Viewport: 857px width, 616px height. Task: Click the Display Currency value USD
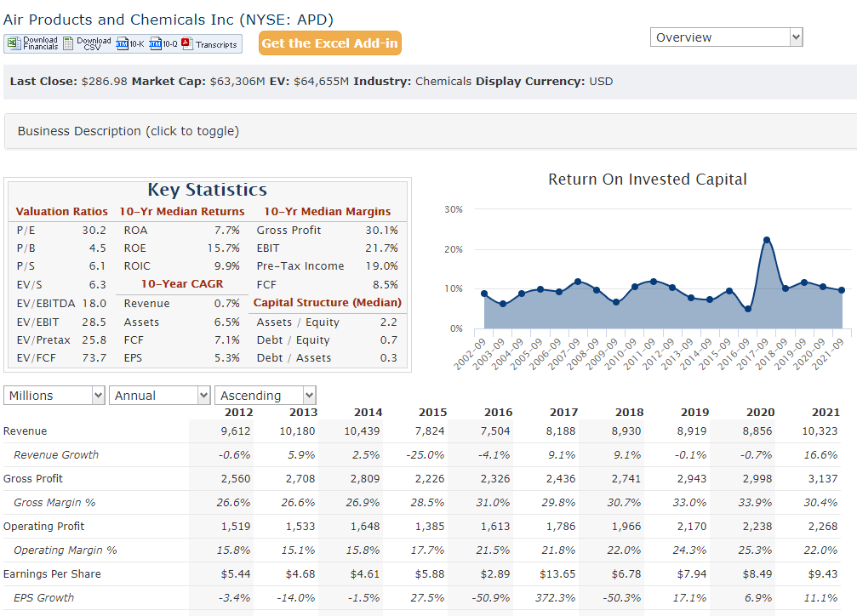click(x=601, y=82)
